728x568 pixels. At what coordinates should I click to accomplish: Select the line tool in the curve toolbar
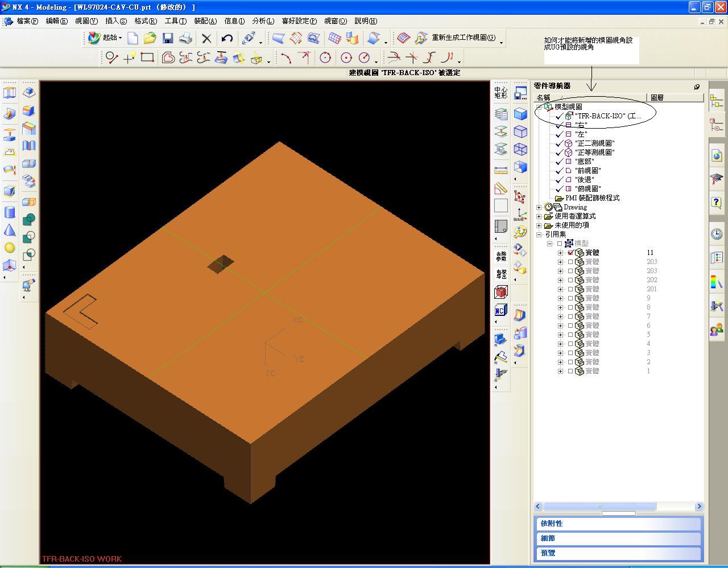[111, 57]
